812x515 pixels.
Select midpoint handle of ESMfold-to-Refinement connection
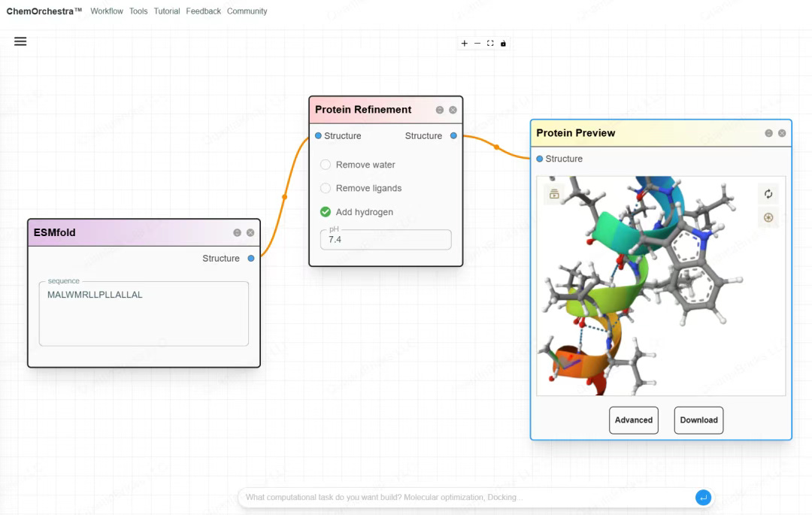click(284, 197)
